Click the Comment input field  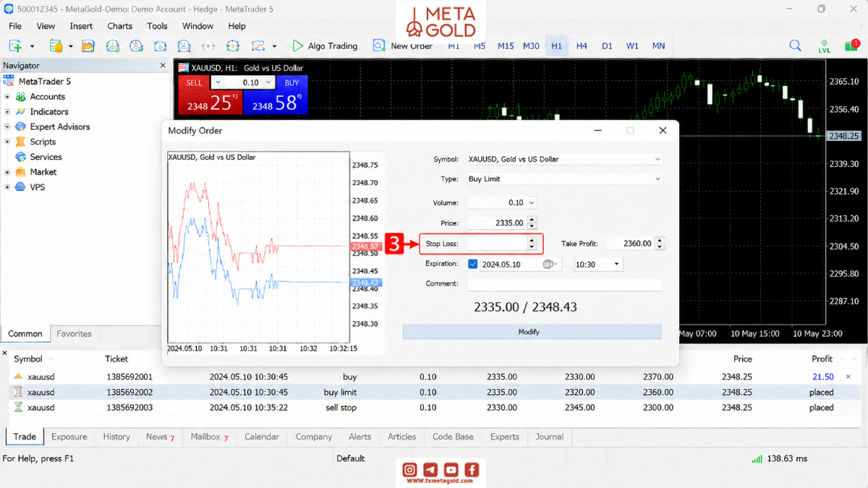(x=564, y=284)
